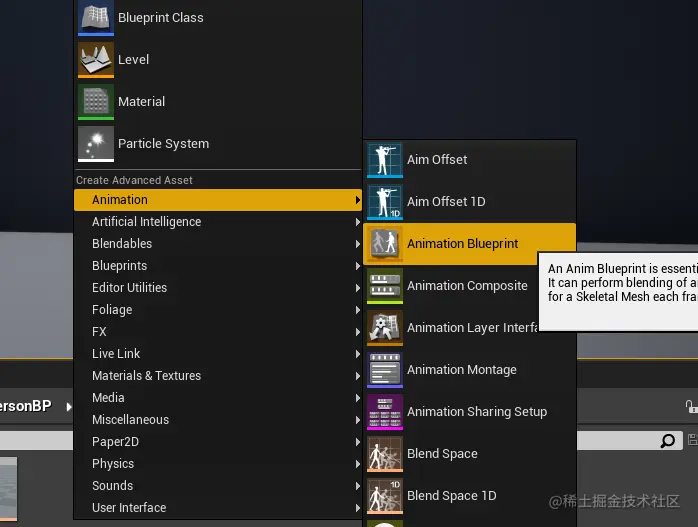The image size is (698, 527).
Task: Click the lock icon in the content browser
Action: point(691,407)
